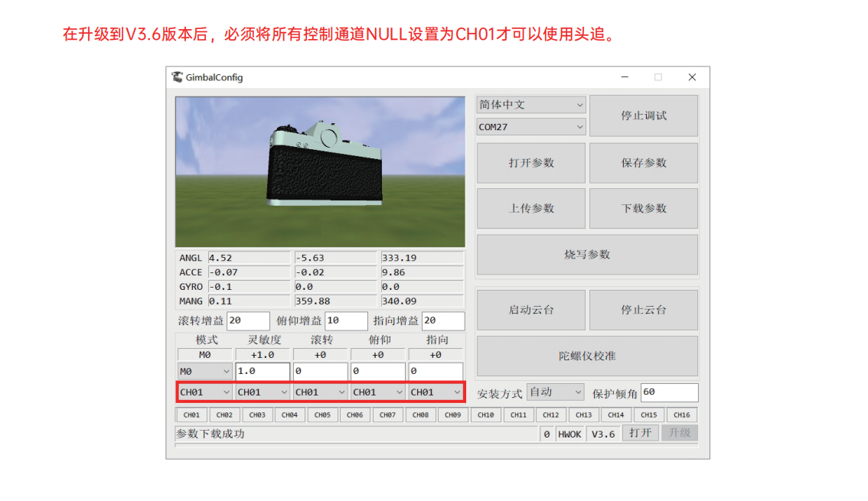Open the 滚转 channel CH01 dropdown
This screenshot has height=501, width=868.
point(320,392)
